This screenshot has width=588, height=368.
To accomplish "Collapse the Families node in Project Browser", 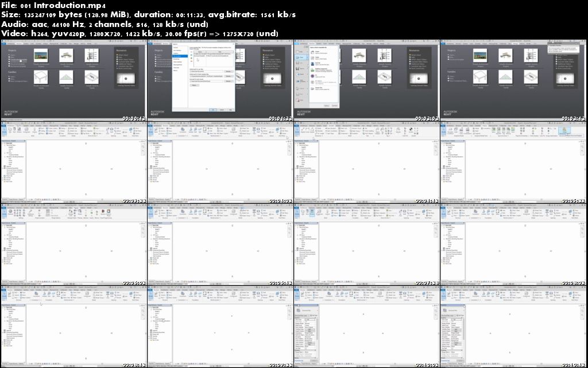I will click(x=3, y=177).
